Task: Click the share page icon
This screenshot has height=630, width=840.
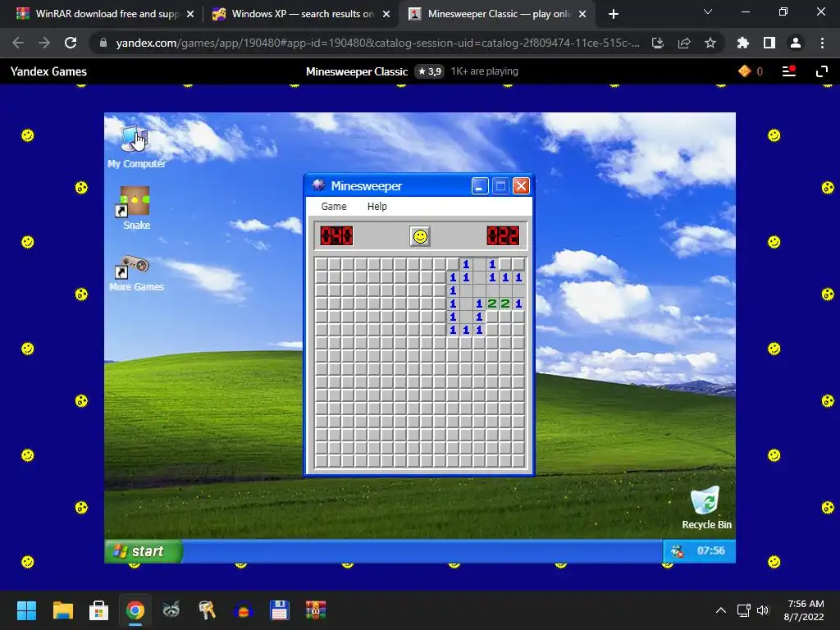Action: pos(684,43)
